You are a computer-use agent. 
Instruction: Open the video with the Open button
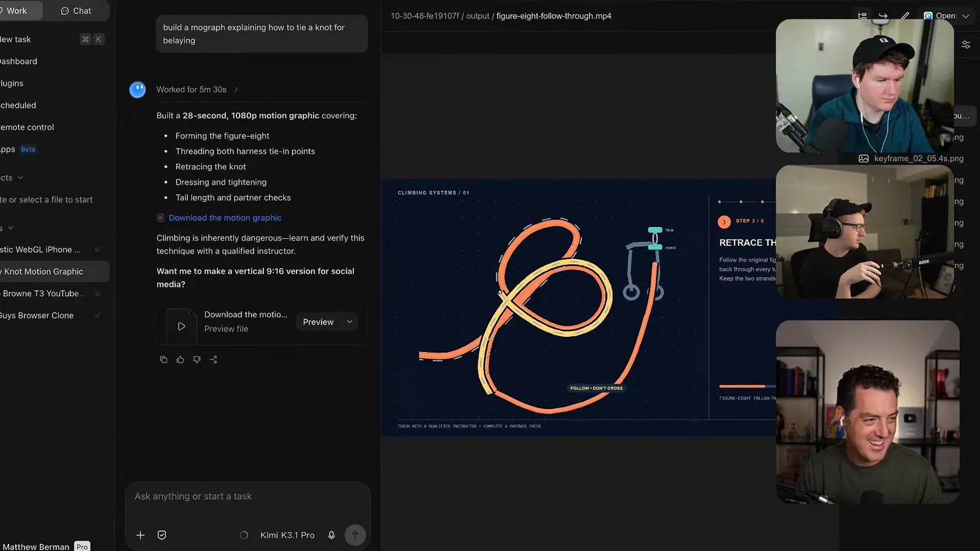tap(940, 16)
